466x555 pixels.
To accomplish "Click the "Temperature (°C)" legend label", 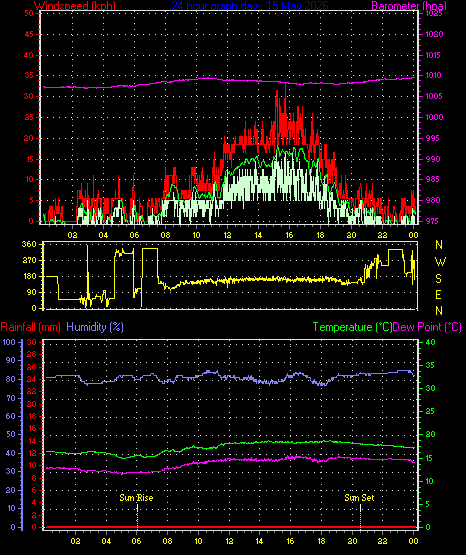I will pyautogui.click(x=352, y=327).
